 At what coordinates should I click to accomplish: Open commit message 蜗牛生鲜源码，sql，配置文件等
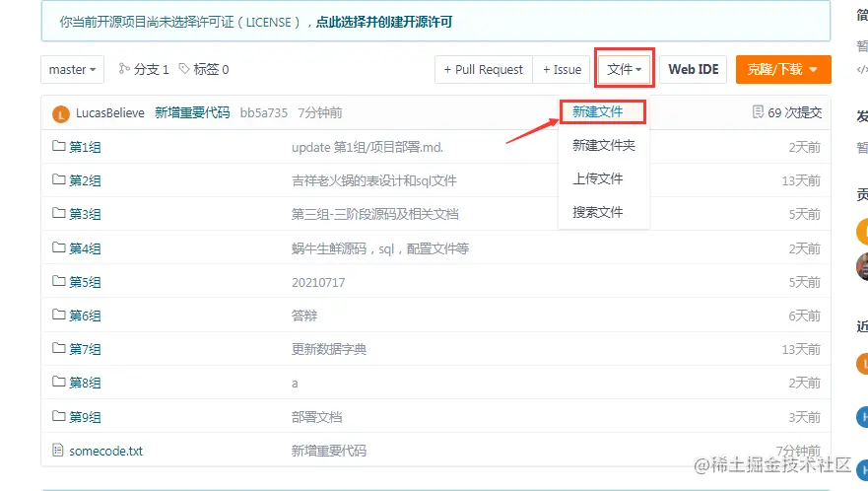379,248
